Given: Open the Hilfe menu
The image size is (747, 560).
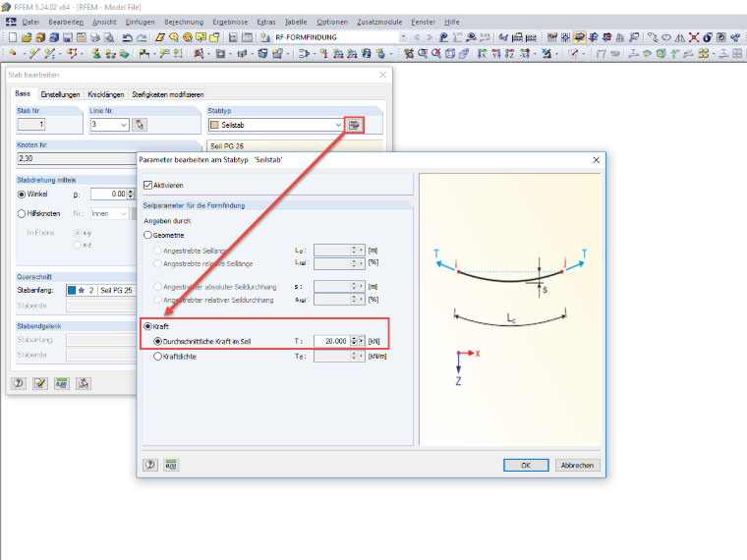Looking at the screenshot, I should point(451,22).
